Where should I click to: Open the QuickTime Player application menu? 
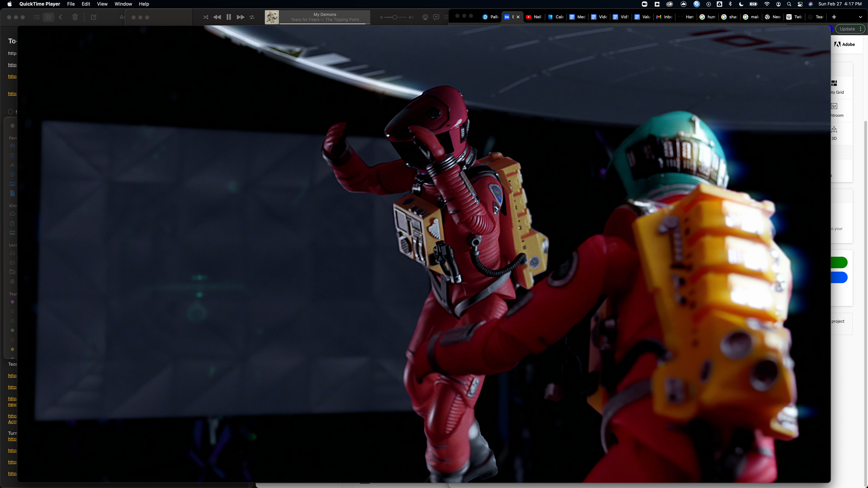(39, 4)
